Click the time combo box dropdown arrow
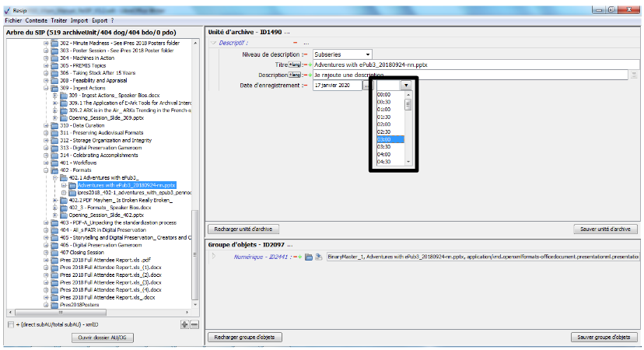 (407, 86)
